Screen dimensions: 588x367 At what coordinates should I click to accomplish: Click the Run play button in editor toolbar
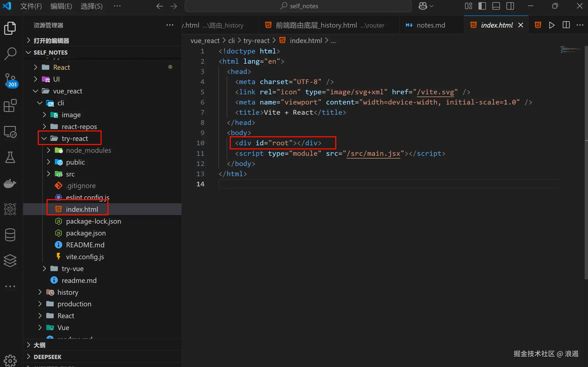[552, 25]
